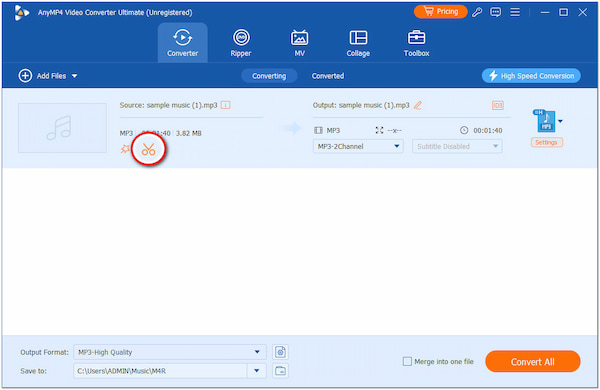
Task: Click the snapshot settings icon beside Output Format
Action: click(280, 352)
